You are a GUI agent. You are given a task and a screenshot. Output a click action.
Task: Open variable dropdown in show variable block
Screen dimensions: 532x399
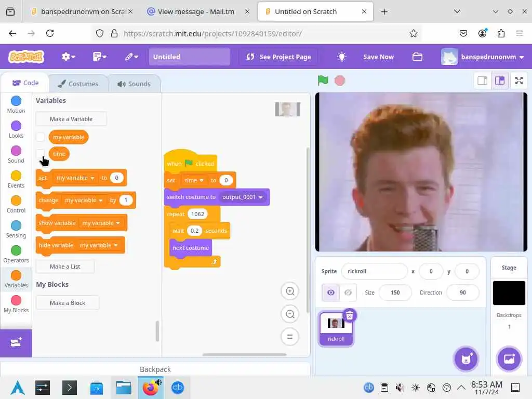(x=101, y=223)
